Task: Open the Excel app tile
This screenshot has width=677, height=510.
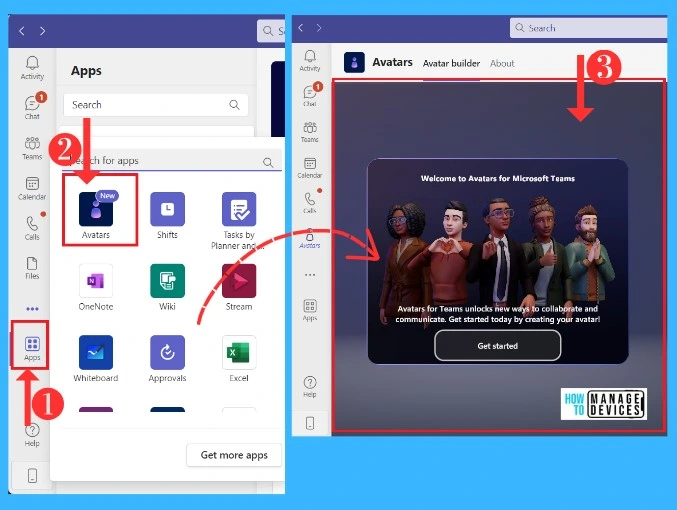Action: 239,359
